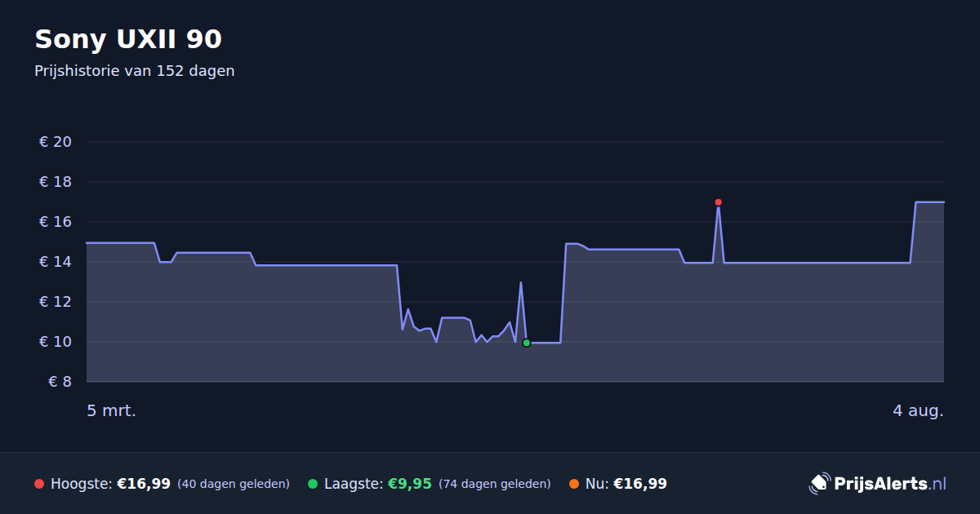
Task: Click the 'Prijshistorie van 152 dagen' subtitle
Action: [x=135, y=71]
